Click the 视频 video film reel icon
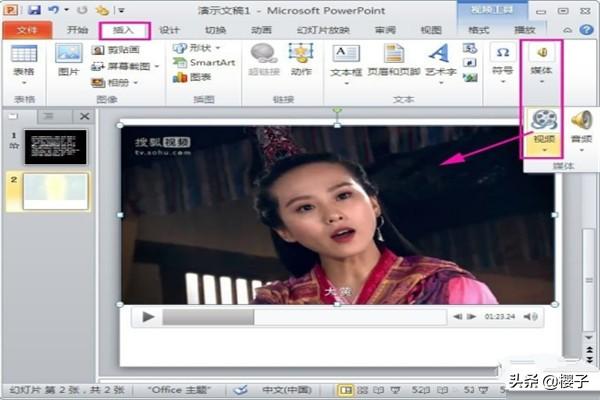Image resolution: width=600 pixels, height=400 pixels. point(543,120)
